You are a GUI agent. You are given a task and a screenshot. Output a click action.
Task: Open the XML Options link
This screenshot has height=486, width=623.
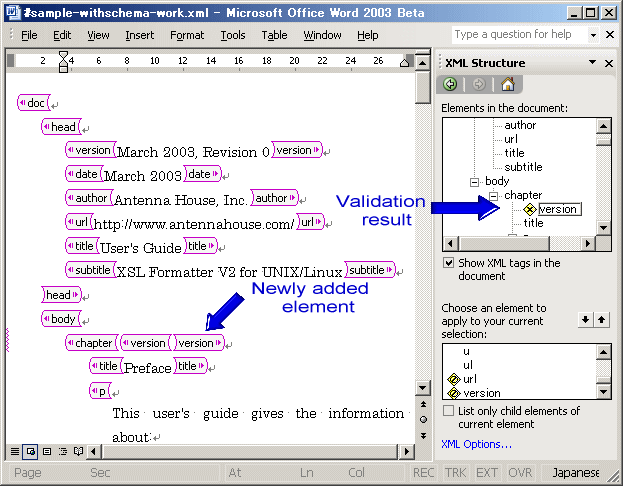click(x=476, y=444)
